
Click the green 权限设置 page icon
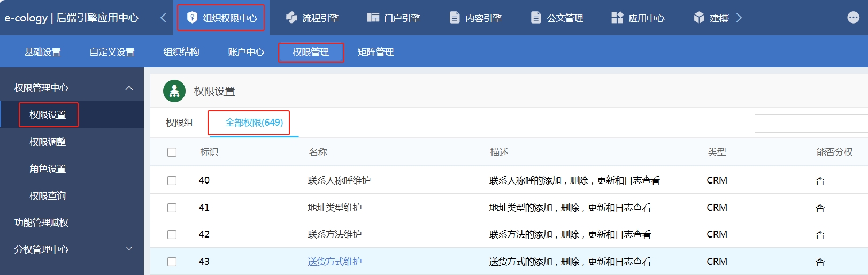coord(174,91)
